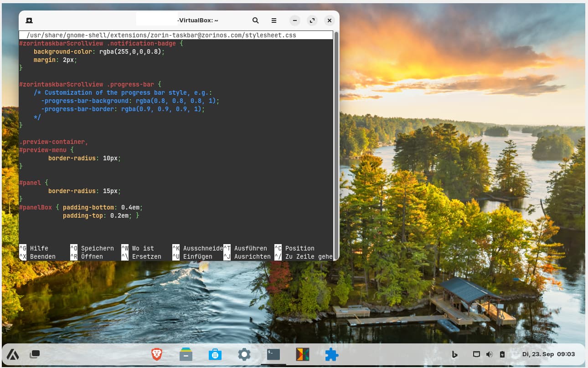The width and height of the screenshot is (588, 368).
Task: Click the window overview icon in taskbar
Action: [x=35, y=354]
